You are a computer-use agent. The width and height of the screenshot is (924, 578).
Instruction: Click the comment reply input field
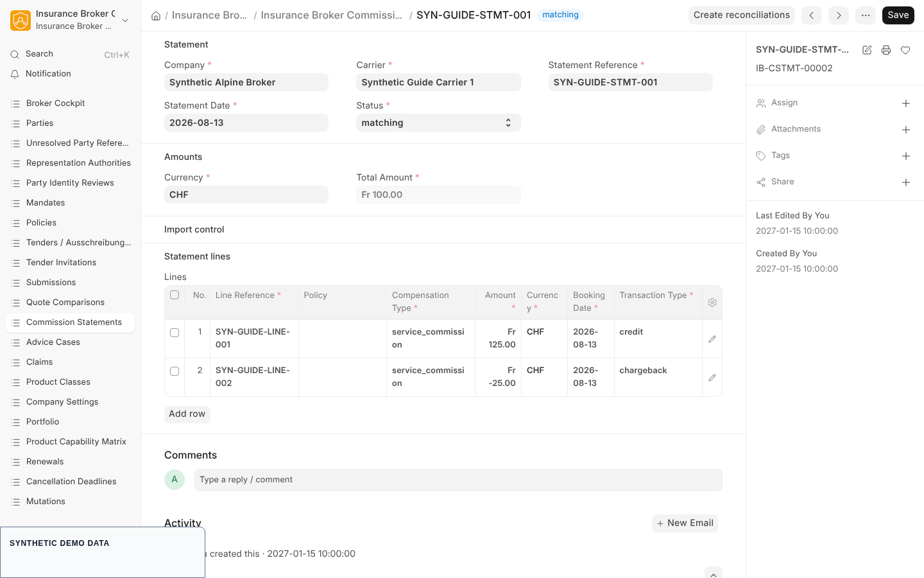[458, 480]
